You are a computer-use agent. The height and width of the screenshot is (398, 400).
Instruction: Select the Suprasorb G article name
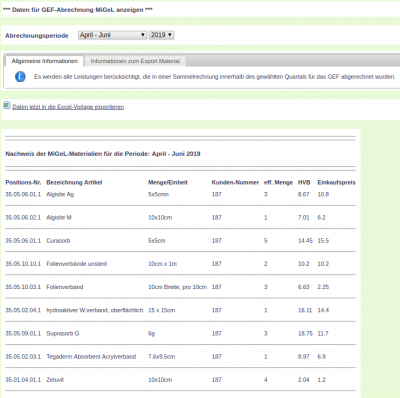coord(63,333)
